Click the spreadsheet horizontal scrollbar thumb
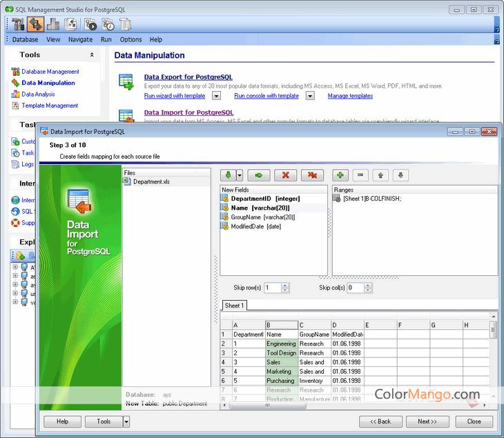The image size is (504, 438). [x=268, y=406]
